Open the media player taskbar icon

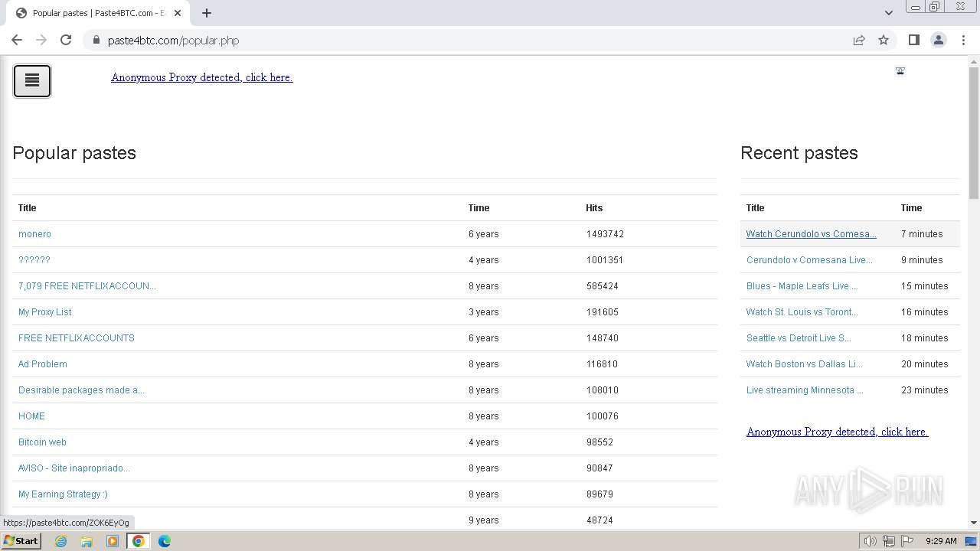pyautogui.click(x=113, y=541)
